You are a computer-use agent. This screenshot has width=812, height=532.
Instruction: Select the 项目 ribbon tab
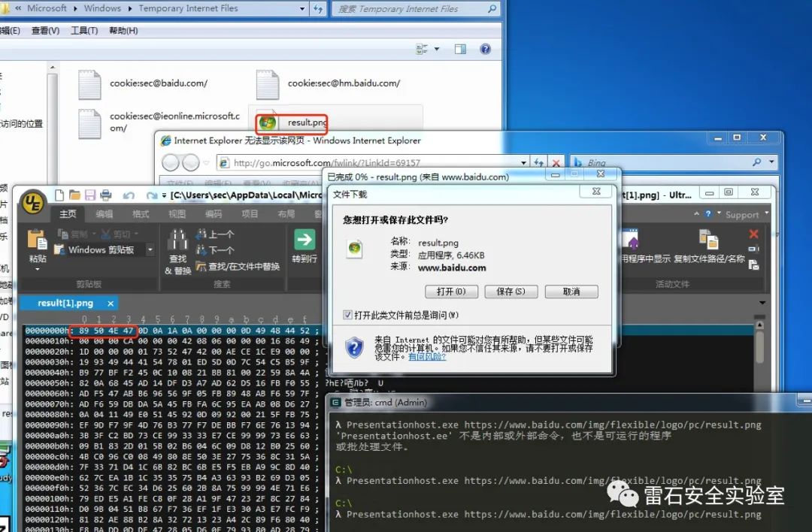click(x=250, y=213)
